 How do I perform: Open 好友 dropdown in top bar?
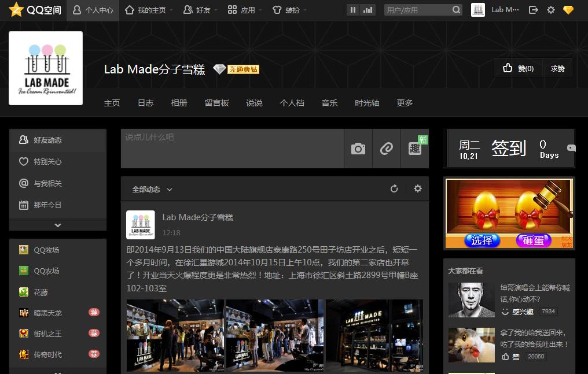pos(200,10)
